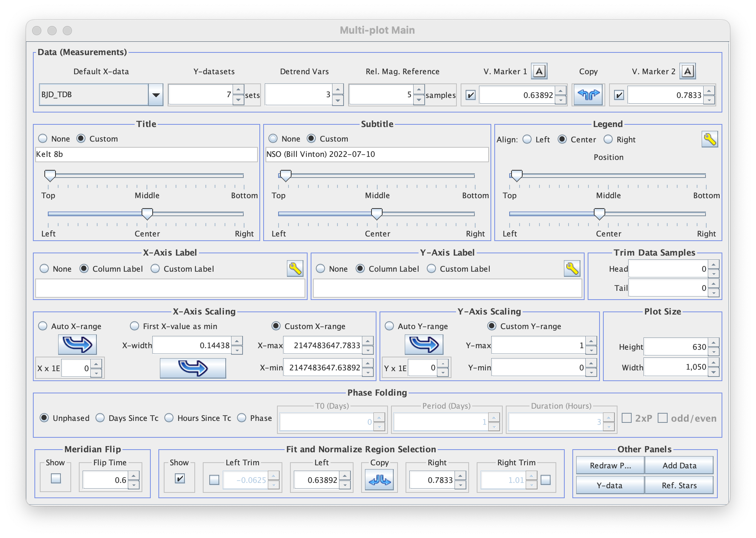The width and height of the screenshot is (756, 538).
Task: Click the Add Data button
Action: click(679, 466)
